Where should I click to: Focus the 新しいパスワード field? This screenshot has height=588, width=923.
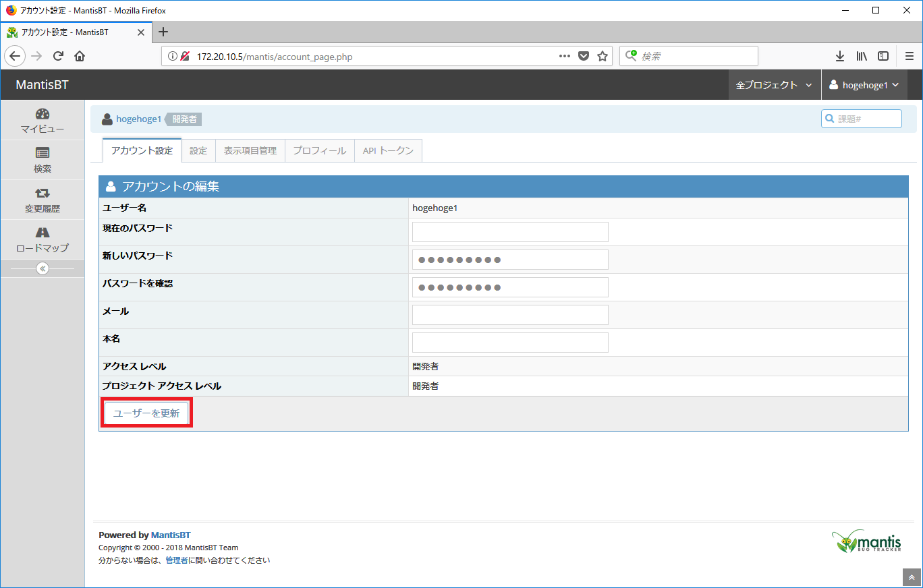510,260
